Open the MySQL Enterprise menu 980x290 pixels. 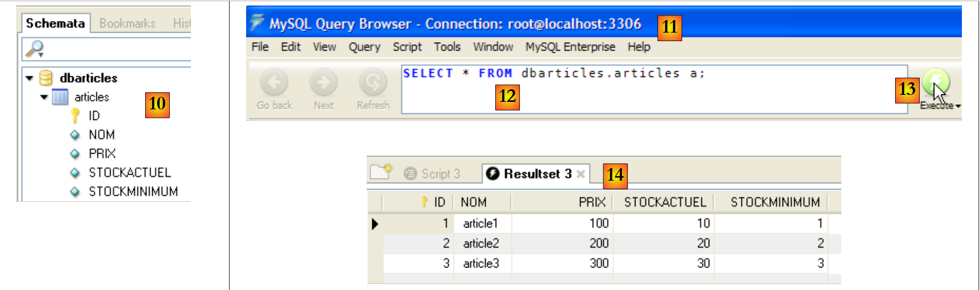(x=570, y=47)
